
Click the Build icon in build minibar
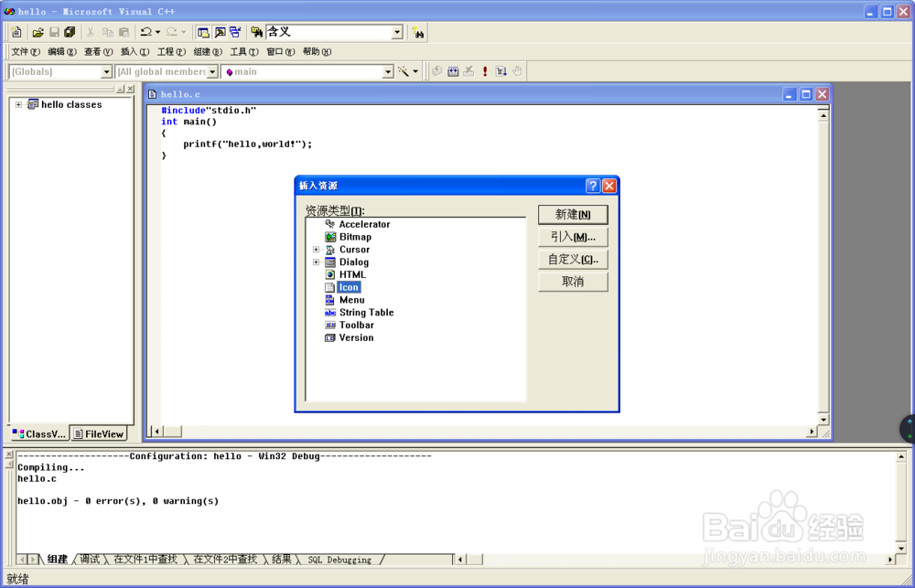coord(453,71)
